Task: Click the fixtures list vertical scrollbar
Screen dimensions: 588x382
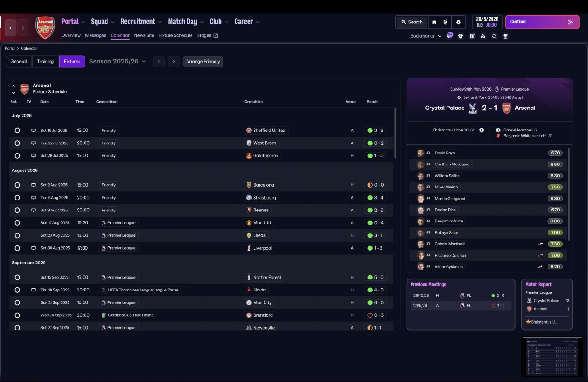Action: (395, 133)
